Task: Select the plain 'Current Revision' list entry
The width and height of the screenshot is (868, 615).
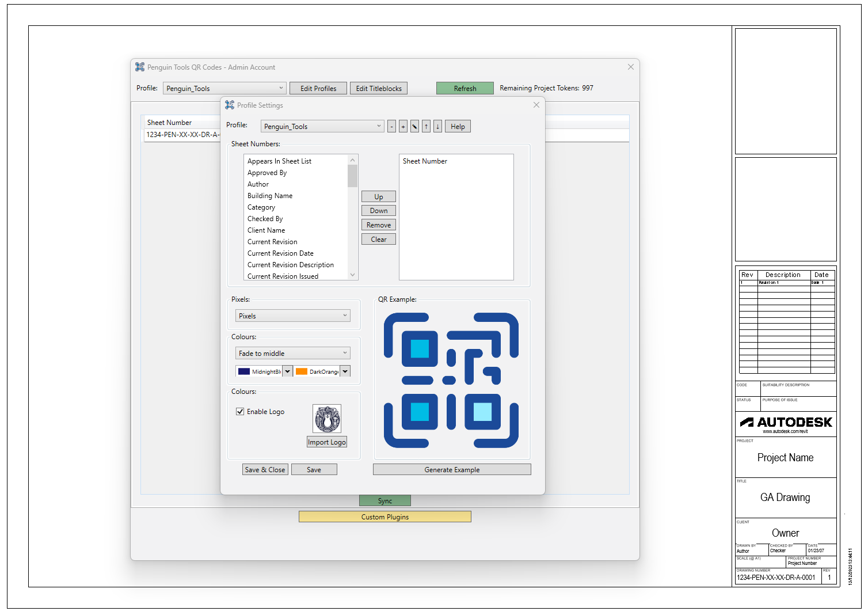Action: pyautogui.click(x=296, y=242)
